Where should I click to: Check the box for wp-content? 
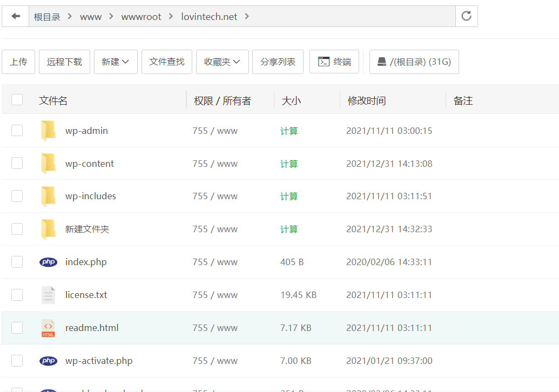tap(17, 163)
